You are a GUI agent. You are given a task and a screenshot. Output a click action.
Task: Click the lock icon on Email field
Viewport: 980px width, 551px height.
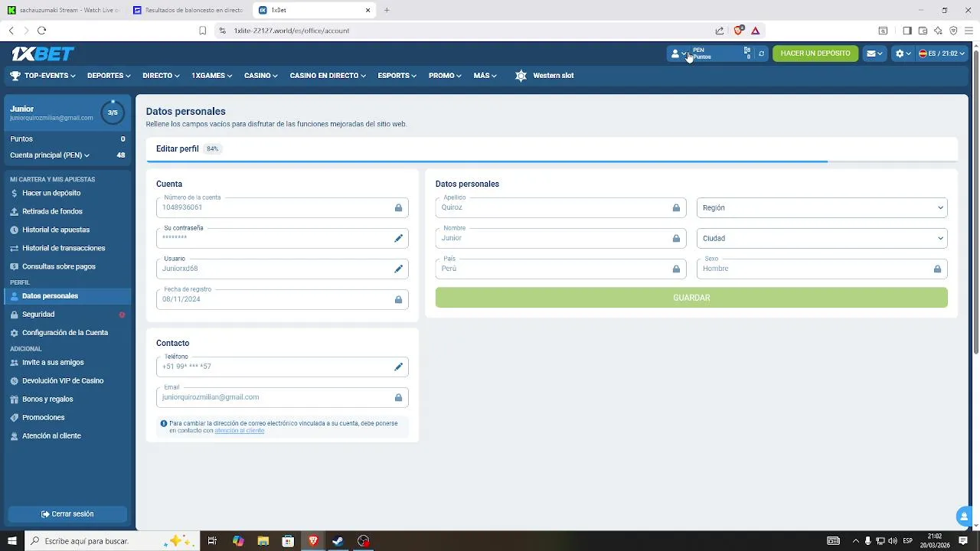pos(398,397)
